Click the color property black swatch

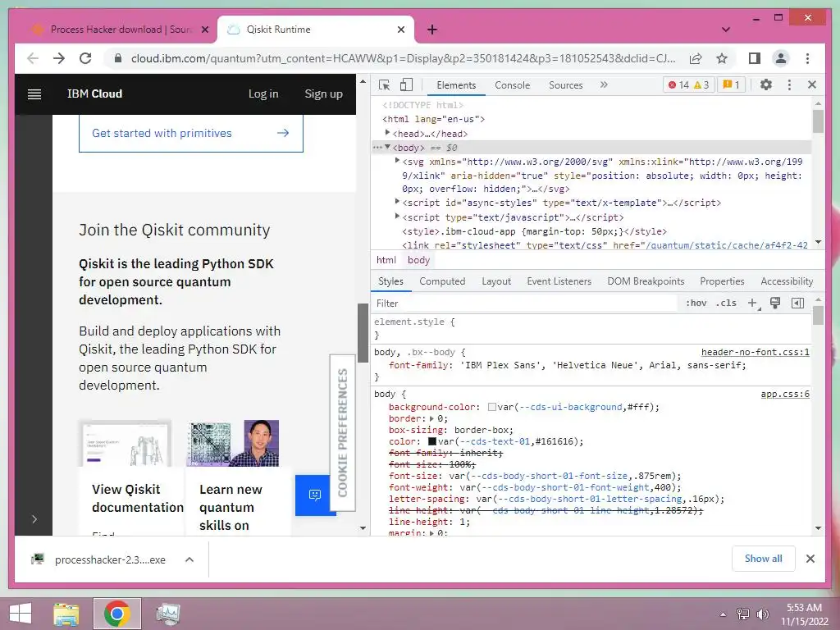point(431,441)
